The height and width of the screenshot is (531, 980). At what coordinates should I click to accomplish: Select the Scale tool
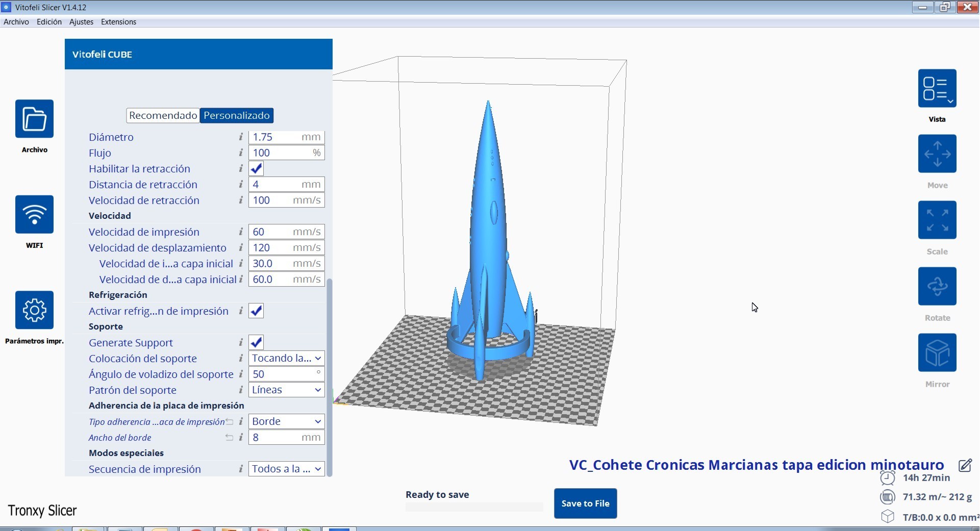coord(937,220)
